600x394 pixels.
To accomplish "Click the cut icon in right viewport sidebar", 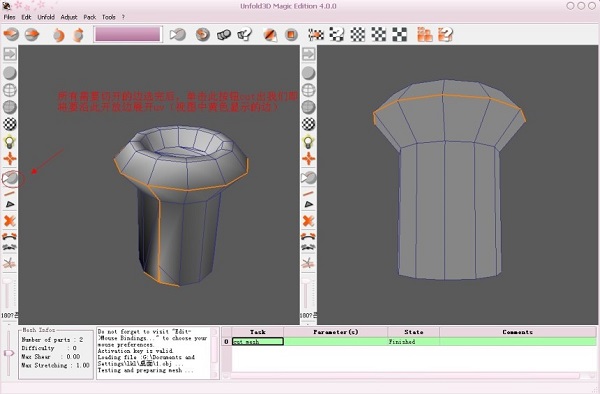I will tap(309, 178).
